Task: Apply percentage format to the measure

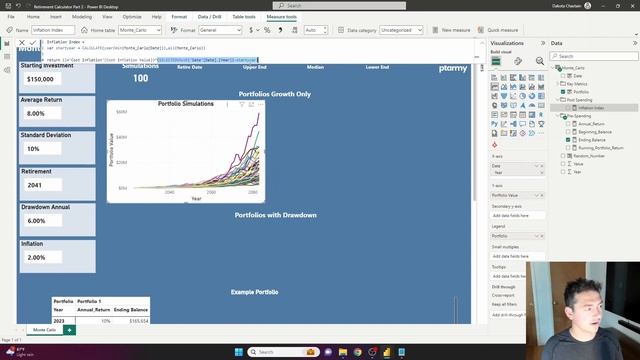Action: [x=267, y=30]
